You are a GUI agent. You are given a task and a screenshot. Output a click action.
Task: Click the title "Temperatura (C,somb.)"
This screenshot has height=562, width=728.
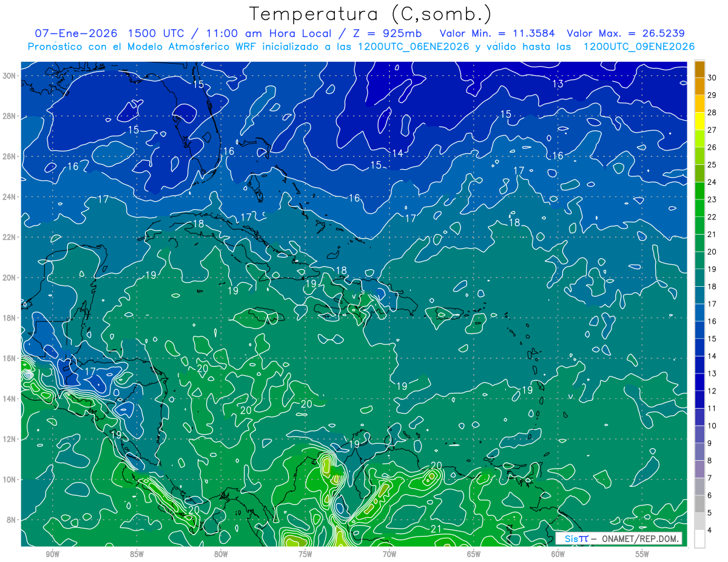[370, 15]
